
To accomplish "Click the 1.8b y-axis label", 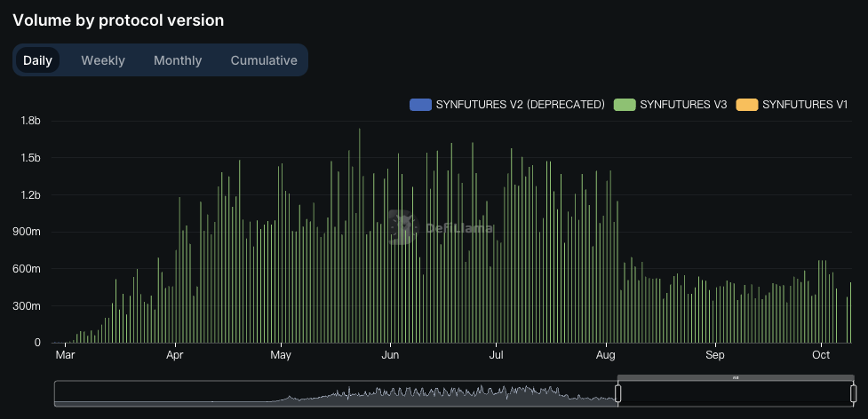I will pos(30,121).
